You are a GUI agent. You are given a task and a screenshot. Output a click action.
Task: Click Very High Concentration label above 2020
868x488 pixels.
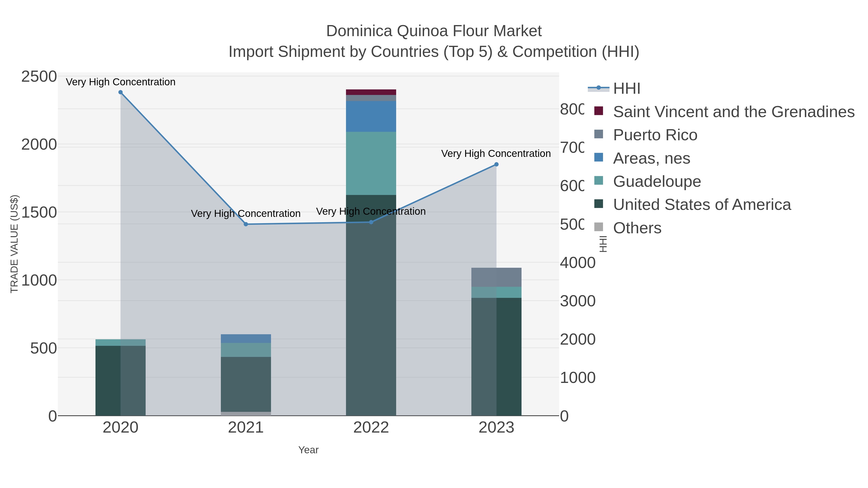[121, 82]
